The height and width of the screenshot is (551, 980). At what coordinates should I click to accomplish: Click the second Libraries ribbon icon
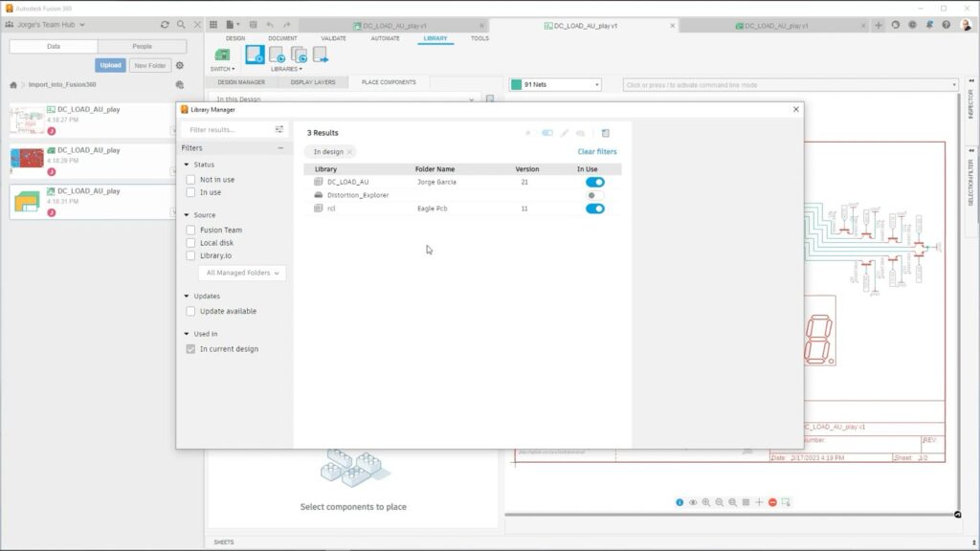pos(277,55)
